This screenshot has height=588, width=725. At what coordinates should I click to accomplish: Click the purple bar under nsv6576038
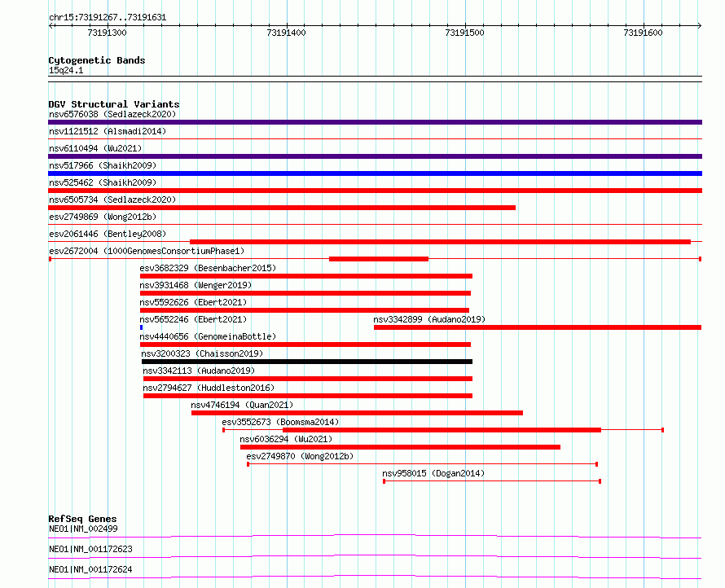point(375,122)
